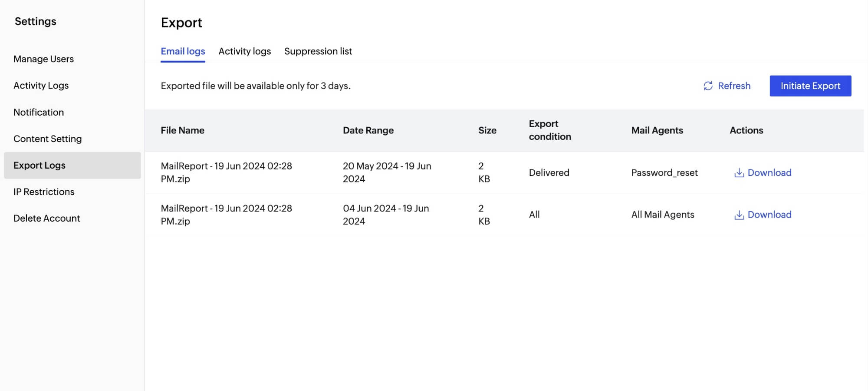The width and height of the screenshot is (868, 391).
Task: Open Manage Users settings
Action: [43, 59]
